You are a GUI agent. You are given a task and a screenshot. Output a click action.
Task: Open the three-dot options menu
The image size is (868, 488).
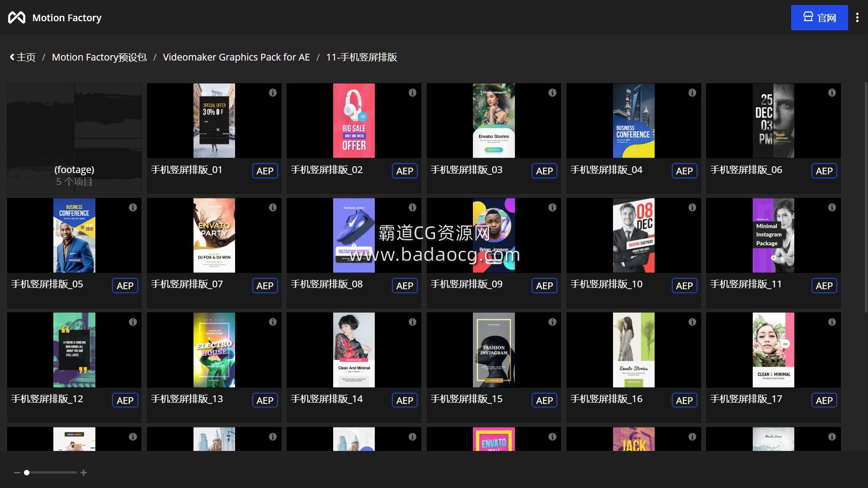tap(857, 18)
